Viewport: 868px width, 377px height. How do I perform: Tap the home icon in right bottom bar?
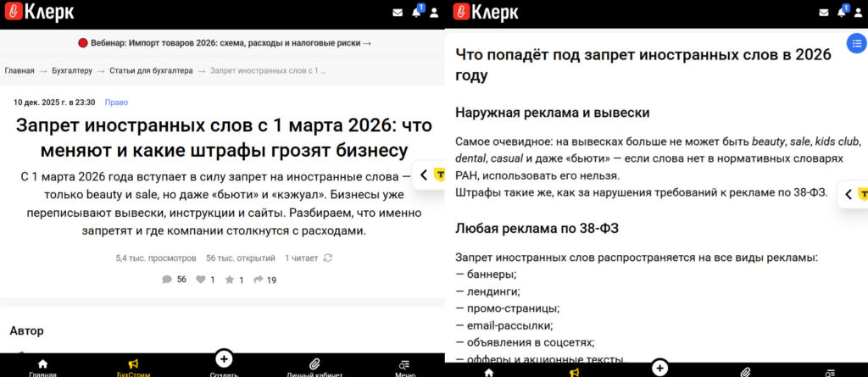[489, 372]
